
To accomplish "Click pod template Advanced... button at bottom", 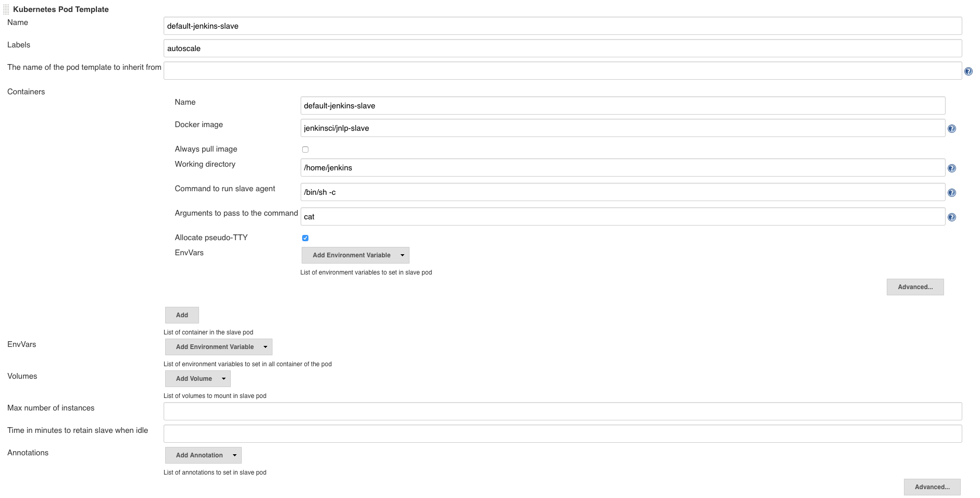I will tap(932, 487).
